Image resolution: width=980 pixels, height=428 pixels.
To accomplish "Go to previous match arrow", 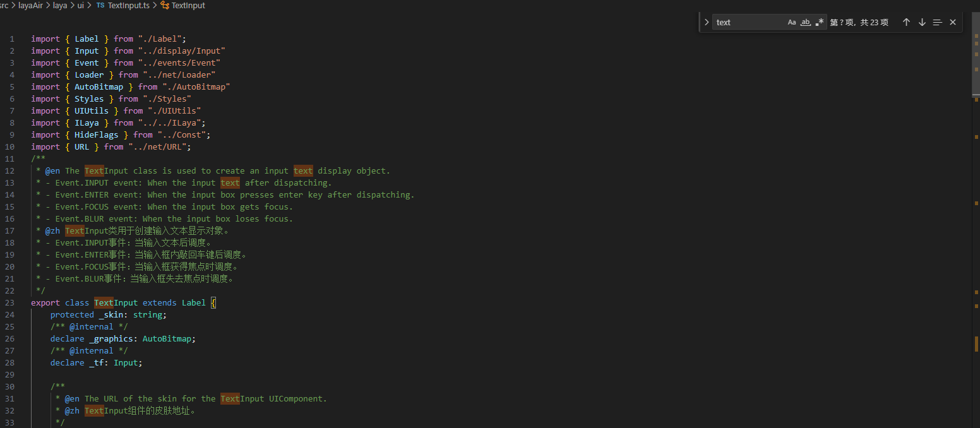I will pos(906,22).
